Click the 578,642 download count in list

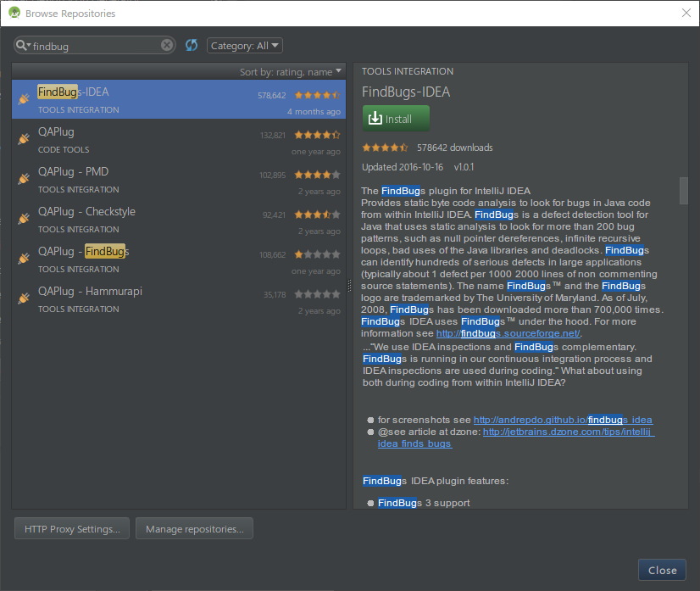271,95
